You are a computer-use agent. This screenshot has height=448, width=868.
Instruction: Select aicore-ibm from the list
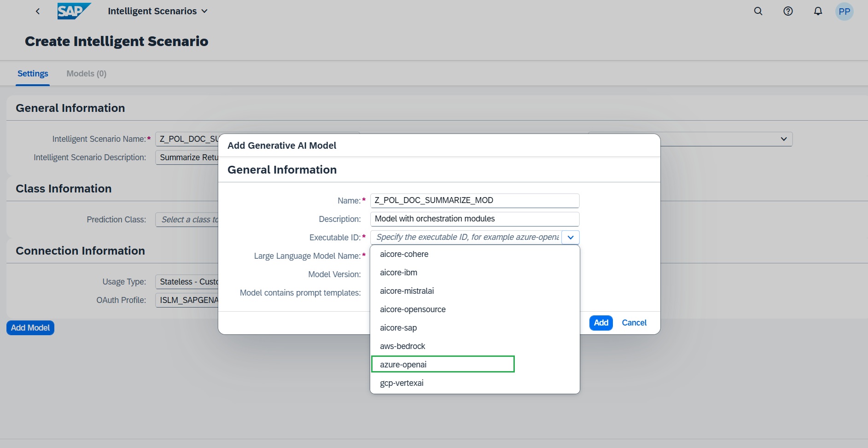coord(475,273)
